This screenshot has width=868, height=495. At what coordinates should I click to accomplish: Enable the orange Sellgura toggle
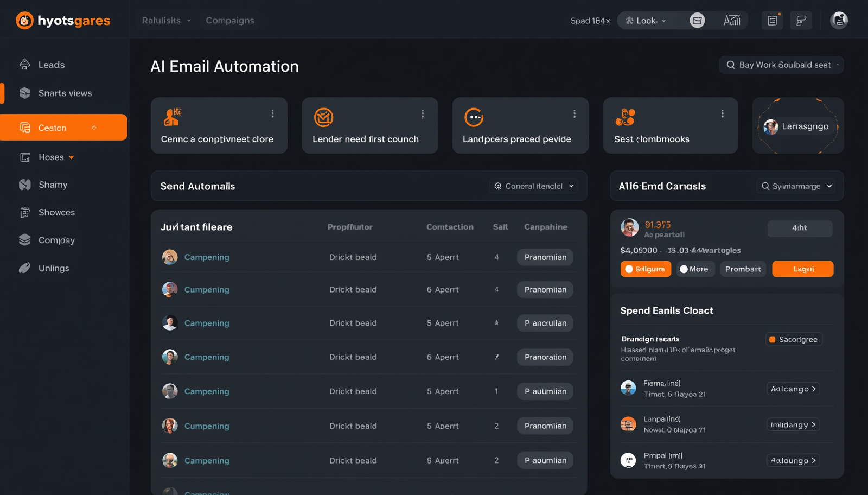[646, 269]
